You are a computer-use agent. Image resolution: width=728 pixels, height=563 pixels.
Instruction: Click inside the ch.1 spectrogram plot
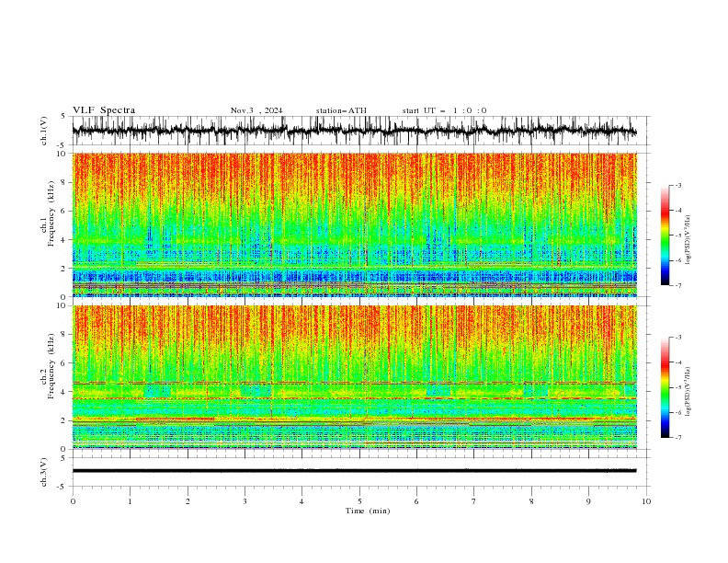[x=354, y=224]
